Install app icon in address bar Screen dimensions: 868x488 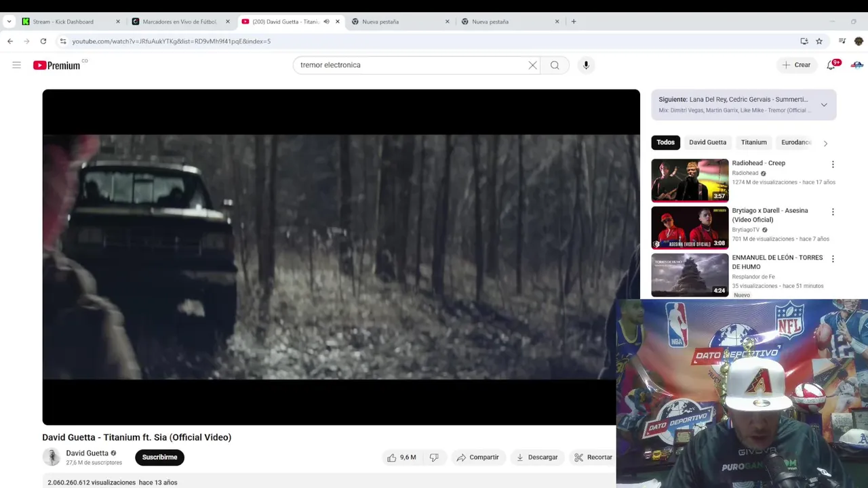pyautogui.click(x=804, y=41)
